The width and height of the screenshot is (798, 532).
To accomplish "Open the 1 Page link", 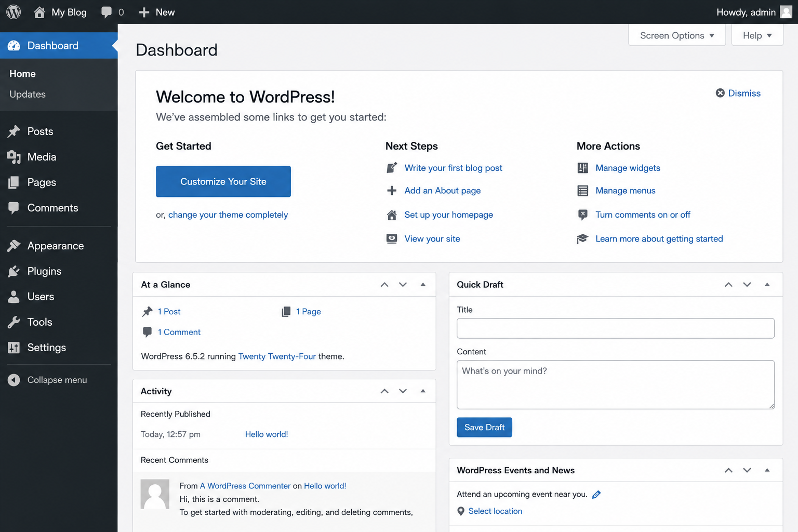I will (x=308, y=312).
